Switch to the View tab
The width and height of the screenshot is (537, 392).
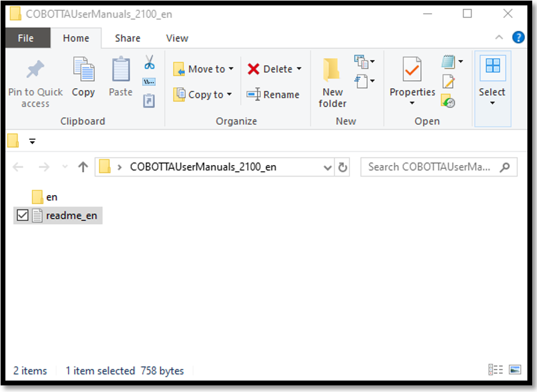point(177,38)
